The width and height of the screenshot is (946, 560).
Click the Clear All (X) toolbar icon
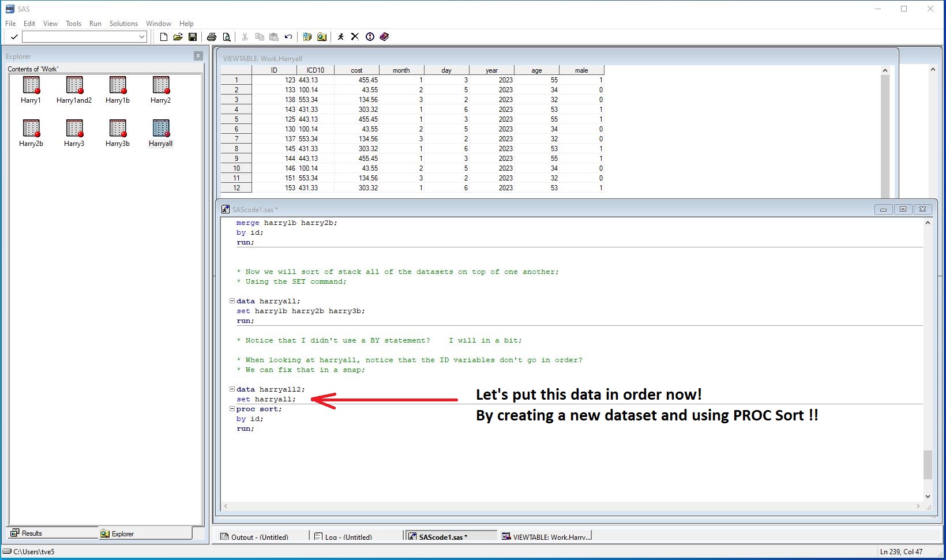355,37
